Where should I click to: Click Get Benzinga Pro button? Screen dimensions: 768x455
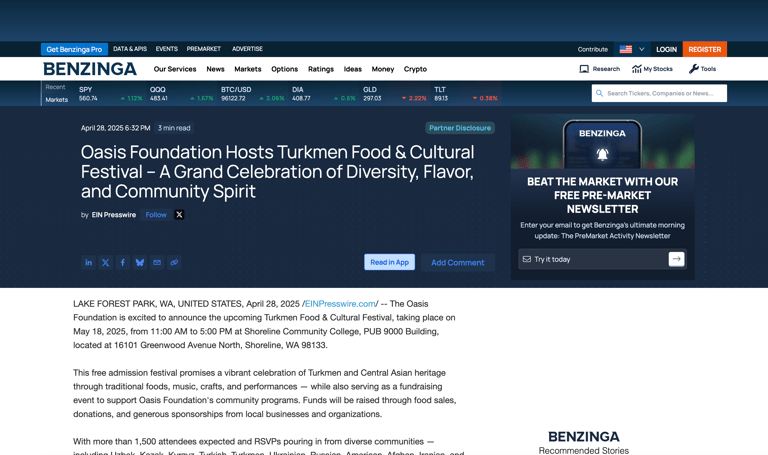point(74,49)
